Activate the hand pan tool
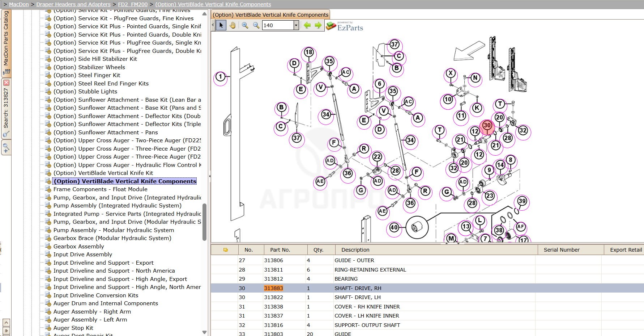The height and width of the screenshot is (336, 644). (x=233, y=25)
